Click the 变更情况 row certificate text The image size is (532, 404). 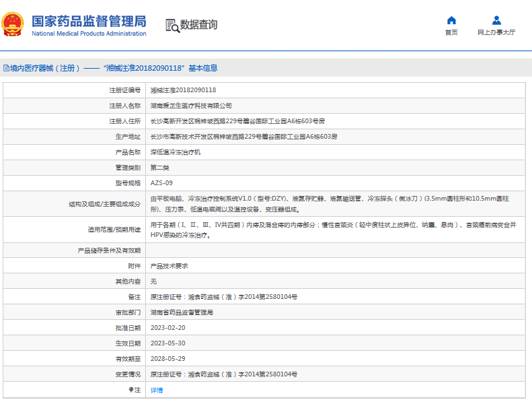224,374
